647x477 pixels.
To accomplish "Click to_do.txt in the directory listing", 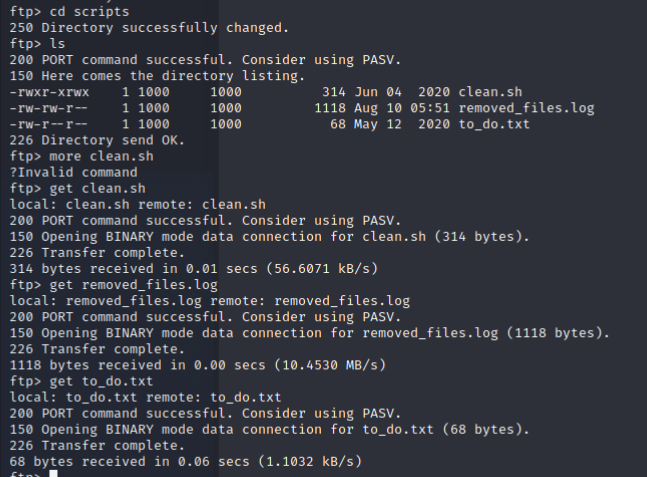I will pyautogui.click(x=494, y=124).
